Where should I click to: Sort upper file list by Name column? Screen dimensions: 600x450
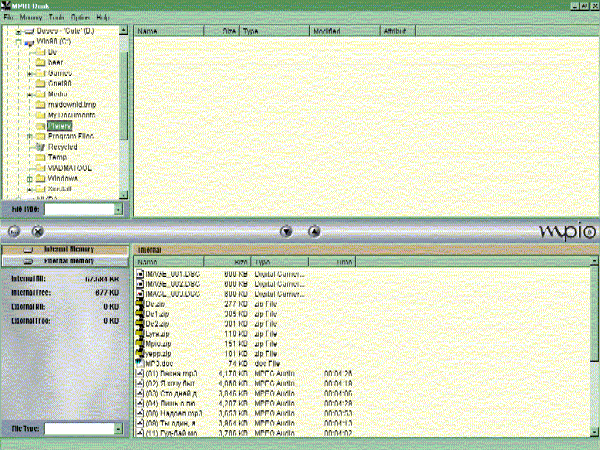tap(169, 31)
